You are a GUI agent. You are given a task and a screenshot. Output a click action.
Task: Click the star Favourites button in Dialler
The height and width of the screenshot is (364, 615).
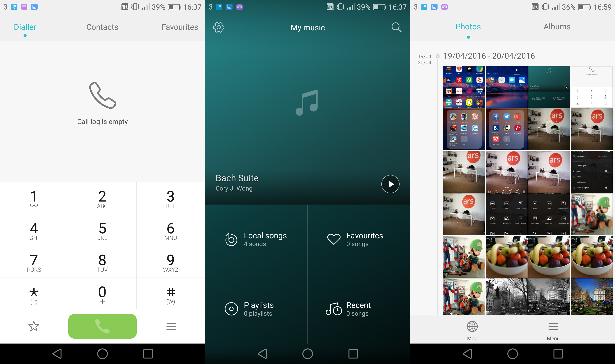tap(33, 326)
